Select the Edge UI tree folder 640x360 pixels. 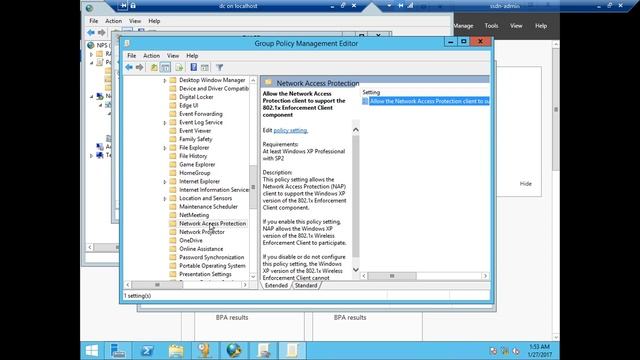coord(189,105)
